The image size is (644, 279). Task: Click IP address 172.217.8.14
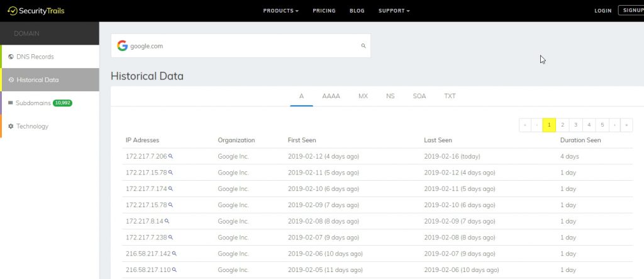(x=145, y=222)
